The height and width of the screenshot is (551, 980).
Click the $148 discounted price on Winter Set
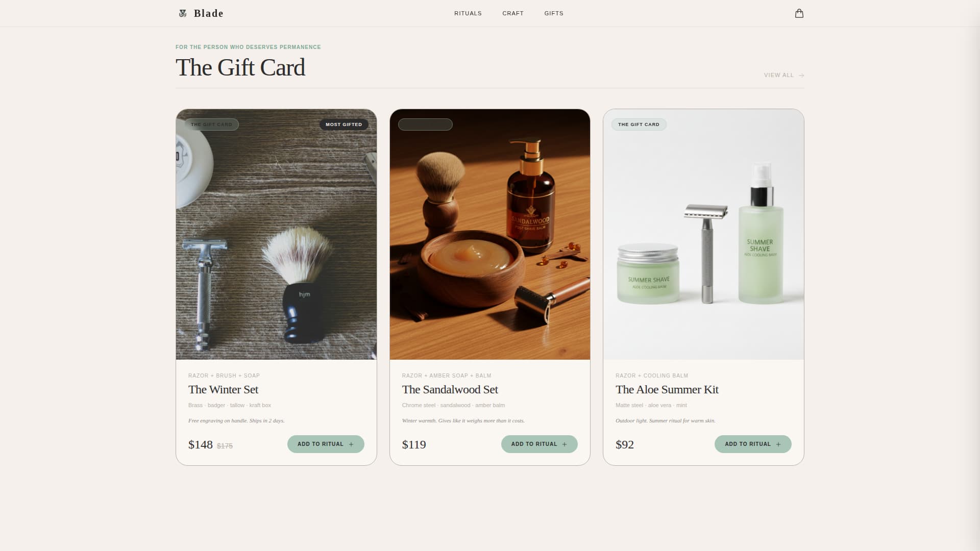[201, 444]
